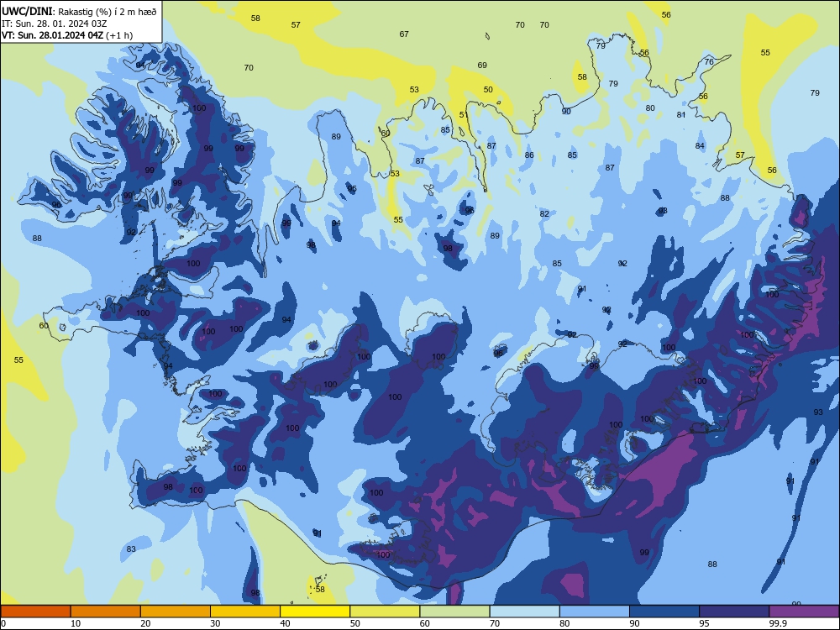The height and width of the screenshot is (630, 840).
Task: Click the '20' tick label on the color scale
Action: (145, 623)
